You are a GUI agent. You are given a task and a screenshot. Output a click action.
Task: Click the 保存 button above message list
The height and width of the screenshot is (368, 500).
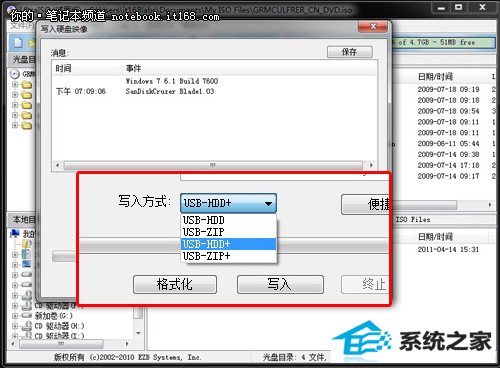(x=350, y=52)
